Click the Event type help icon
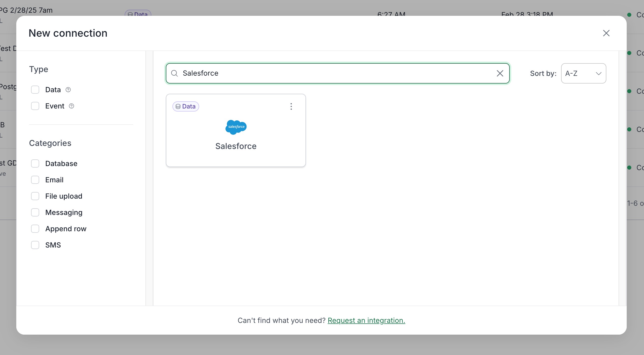Screen dimensions: 644x355 [x=71, y=106]
